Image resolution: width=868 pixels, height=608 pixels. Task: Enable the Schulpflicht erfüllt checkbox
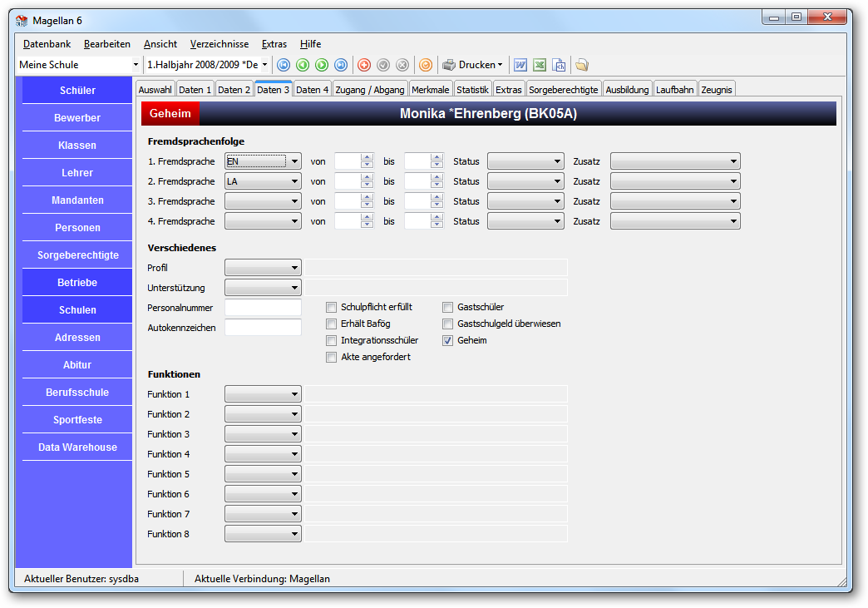(x=331, y=307)
